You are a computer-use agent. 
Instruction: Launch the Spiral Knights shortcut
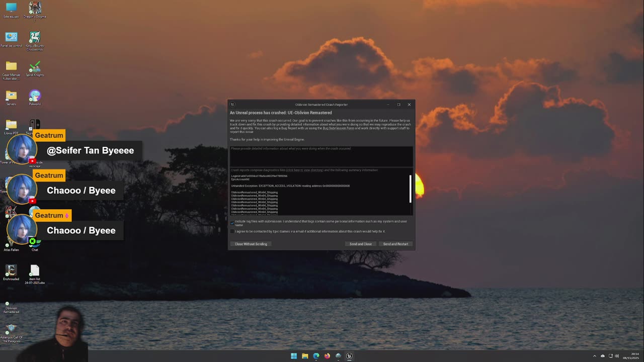click(35, 69)
